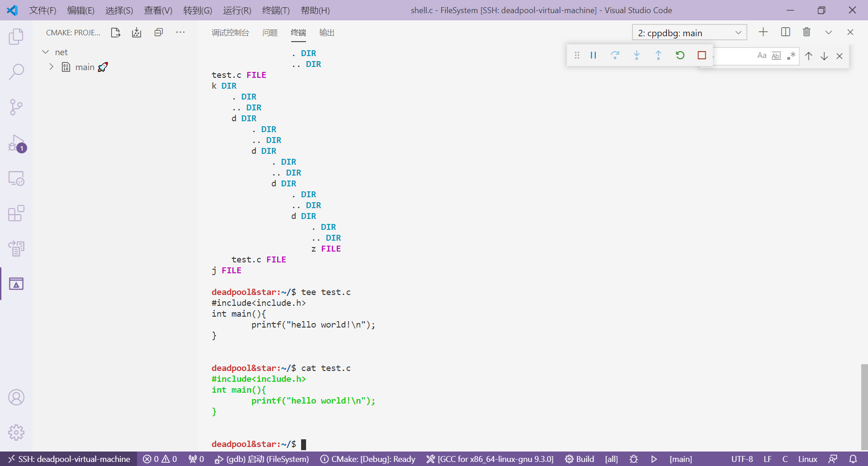
Task: Open the 查看(V) menu
Action: pyautogui.click(x=158, y=10)
